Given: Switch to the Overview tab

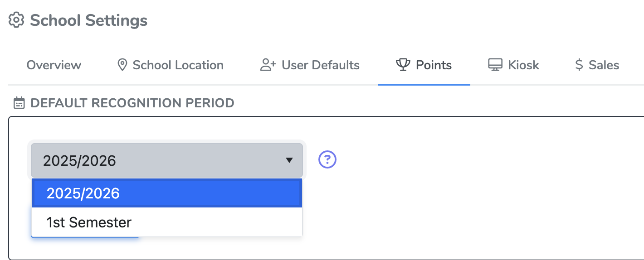Looking at the screenshot, I should point(54,65).
